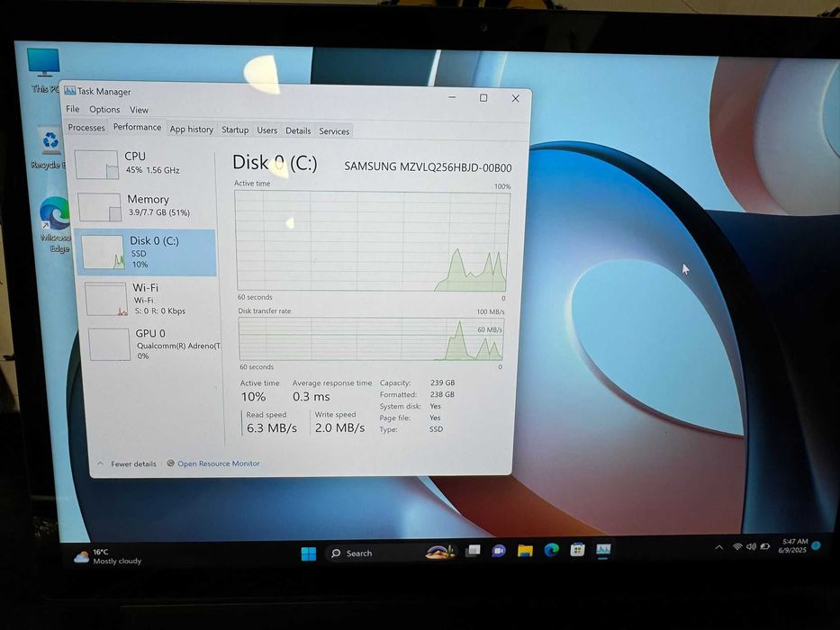Viewport: 840px width, 630px height.
Task: Click the Task Manager title bar icon
Action: point(69,91)
